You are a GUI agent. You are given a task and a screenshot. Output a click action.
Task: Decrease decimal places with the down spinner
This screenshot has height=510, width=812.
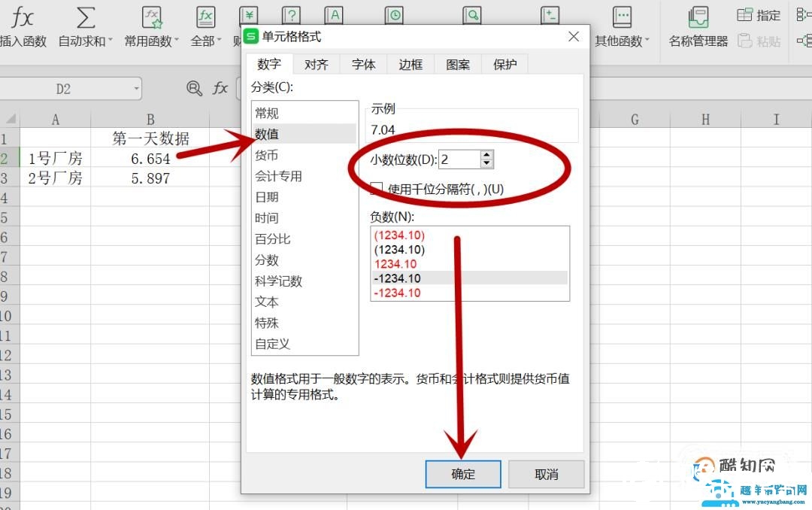pos(486,164)
